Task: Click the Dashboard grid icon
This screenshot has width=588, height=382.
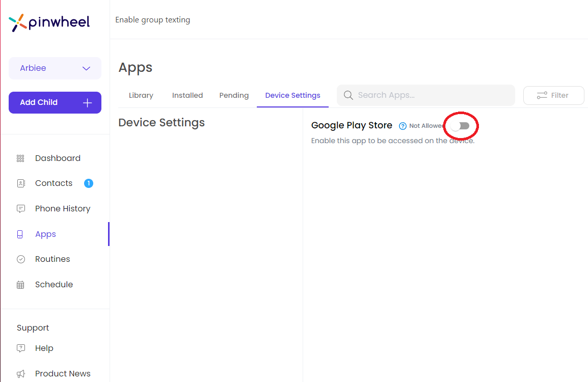Action: coord(20,158)
